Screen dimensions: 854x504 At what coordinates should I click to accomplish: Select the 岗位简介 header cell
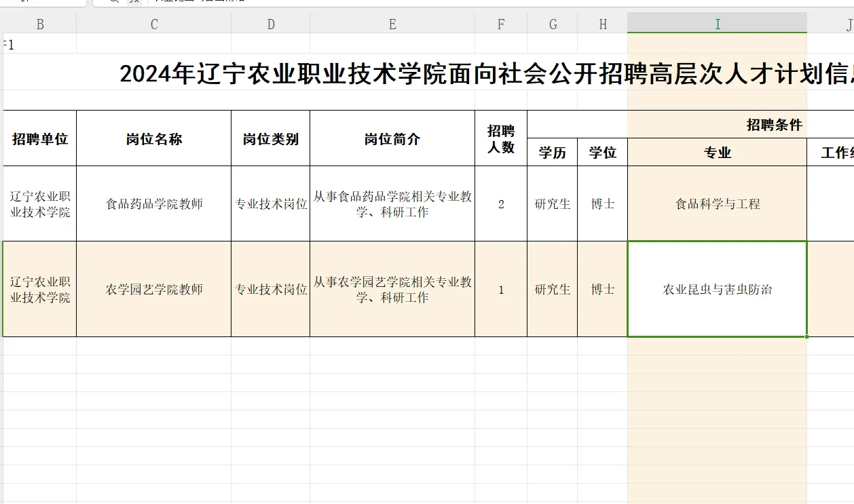tap(392, 138)
